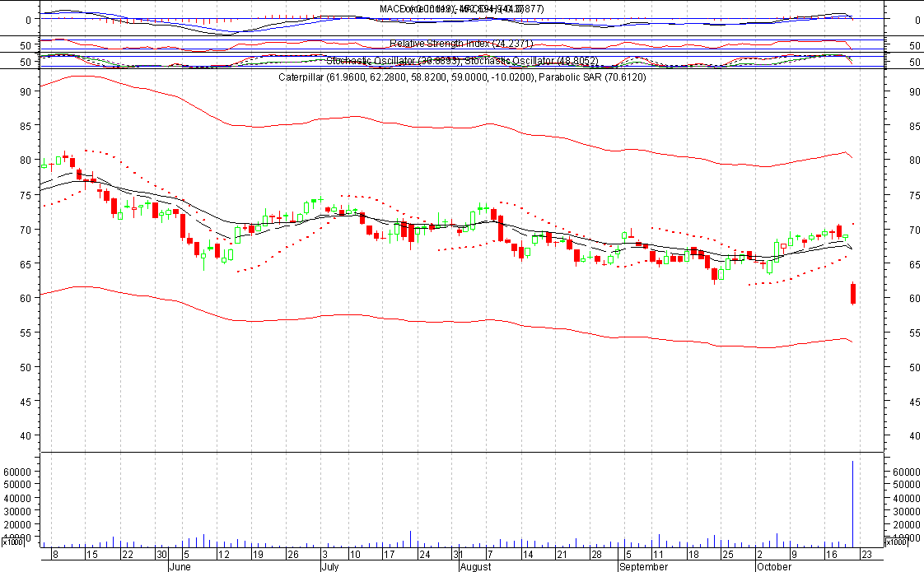The width and height of the screenshot is (924, 572).
Task: Select the tall volume spike bar in late October
Action: 852,505
